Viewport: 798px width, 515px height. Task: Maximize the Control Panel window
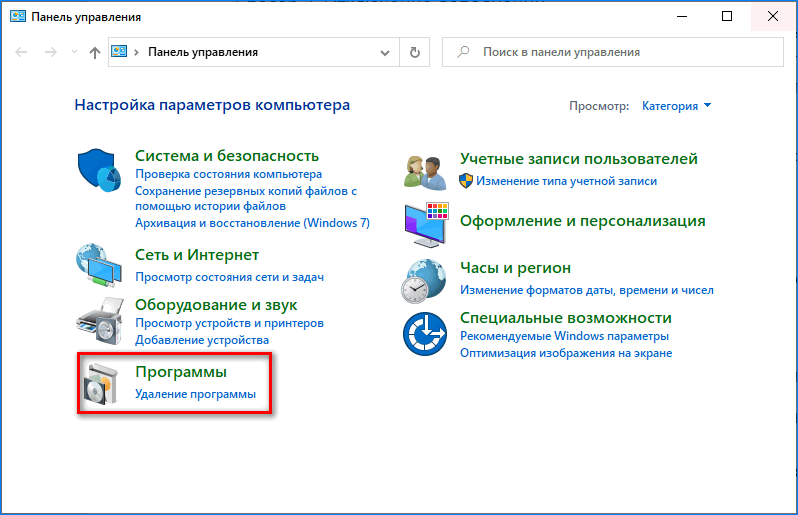tap(727, 16)
